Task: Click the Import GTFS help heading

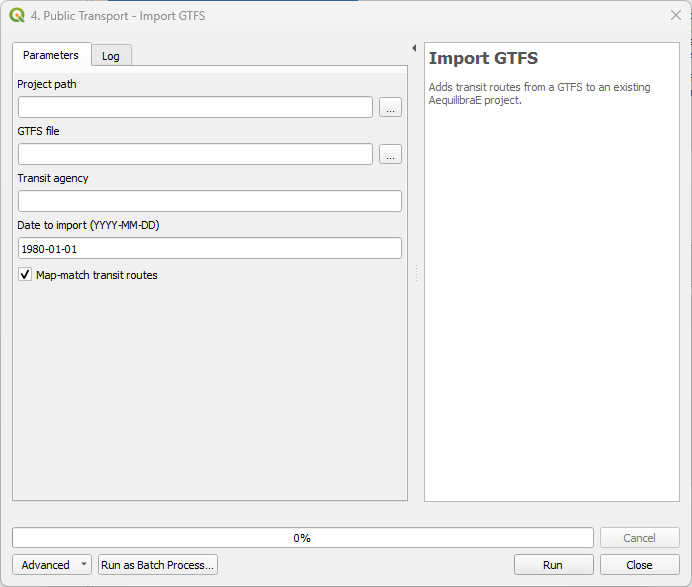Action: [x=483, y=58]
